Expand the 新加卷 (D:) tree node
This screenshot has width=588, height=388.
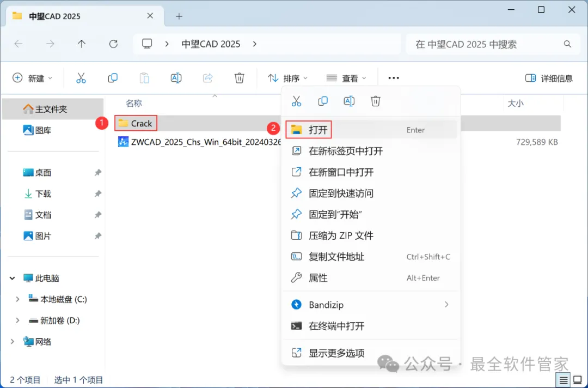pyautogui.click(x=17, y=320)
